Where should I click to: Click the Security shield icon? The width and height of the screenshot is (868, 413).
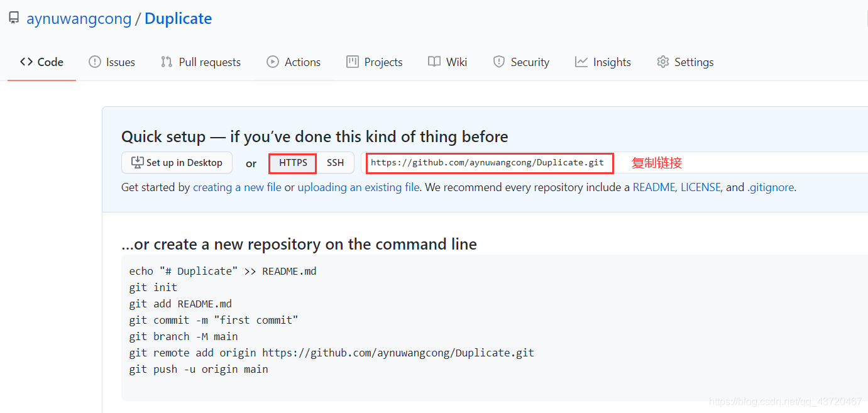pyautogui.click(x=499, y=62)
